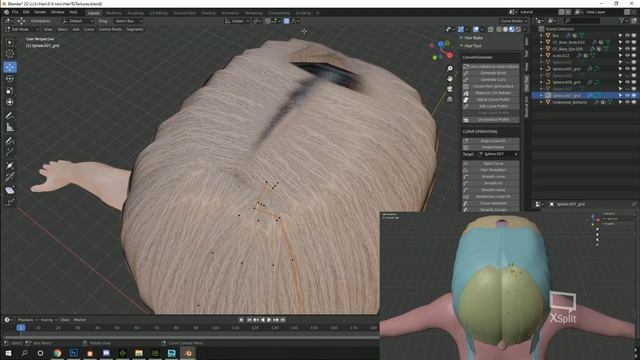Screen dimensions: 640x360
Task: Select rendered viewport shading sphere
Action: click(x=518, y=29)
